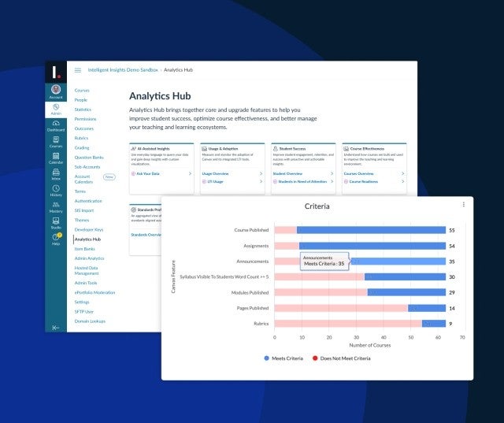
Task: Click the Help icon with notification badge
Action: tap(55, 239)
